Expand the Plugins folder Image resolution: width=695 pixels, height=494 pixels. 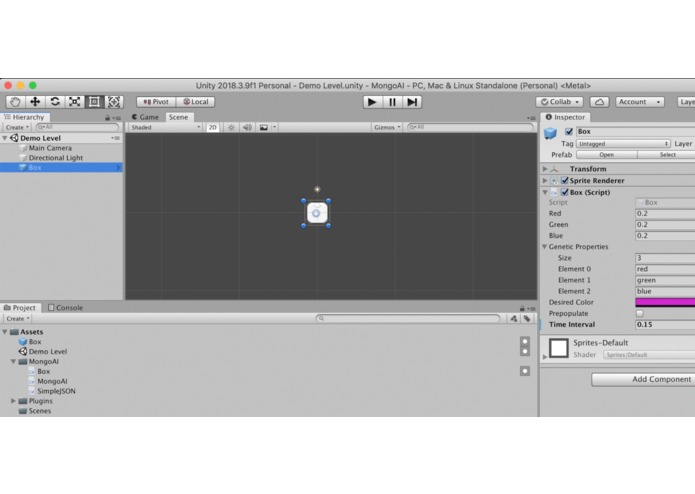click(x=13, y=401)
